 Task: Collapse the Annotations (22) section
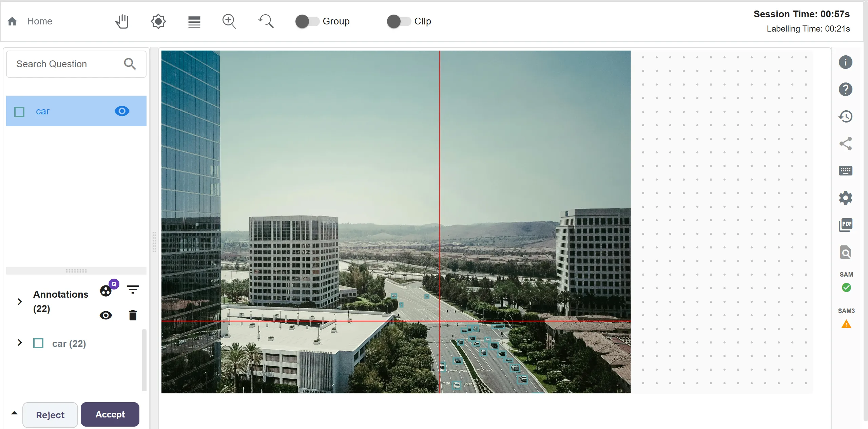(19, 302)
